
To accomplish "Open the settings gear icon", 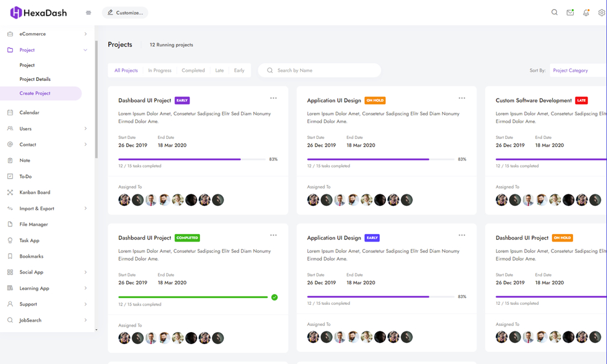I will point(602,13).
